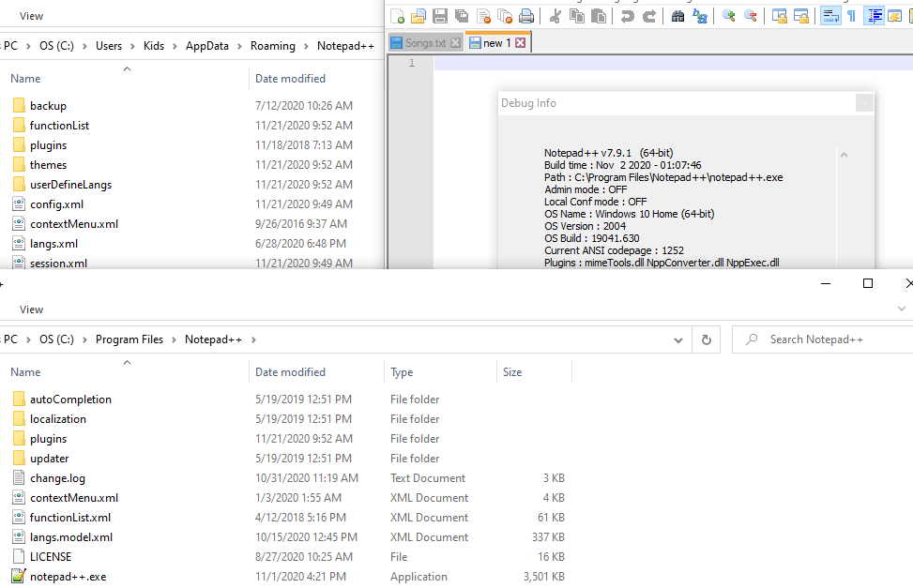
Task: Open the Replace dialog icon
Action: pyautogui.click(x=699, y=16)
